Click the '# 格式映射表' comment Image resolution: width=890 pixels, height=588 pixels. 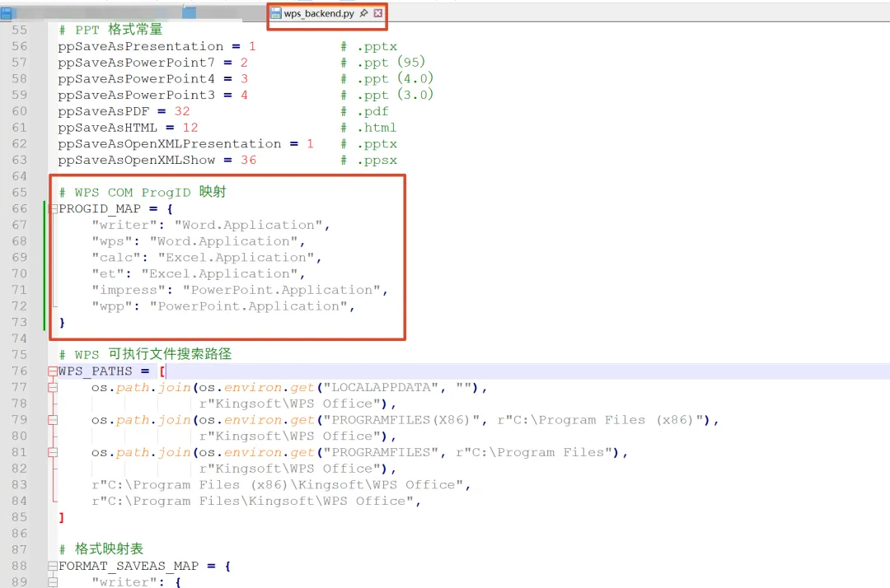pyautogui.click(x=101, y=548)
